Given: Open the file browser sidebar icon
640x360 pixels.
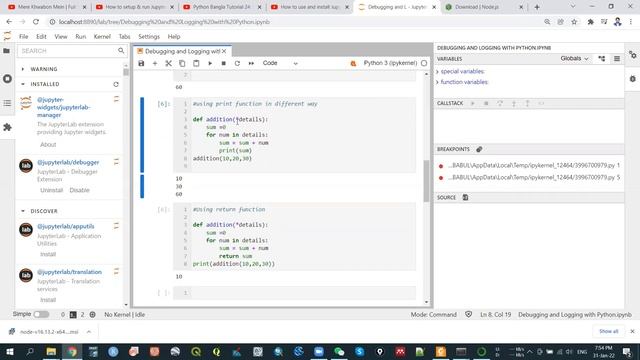Looking at the screenshot, I should [x=7, y=51].
